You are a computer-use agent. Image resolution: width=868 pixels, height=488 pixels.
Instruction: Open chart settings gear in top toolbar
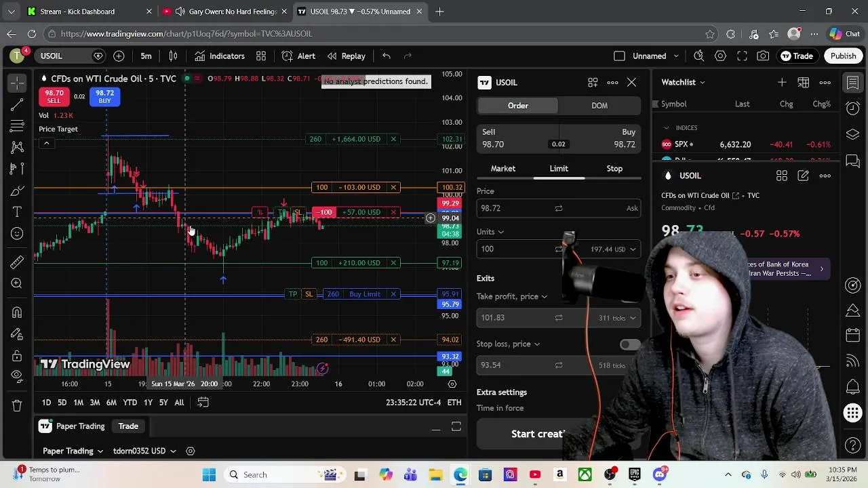click(x=720, y=56)
